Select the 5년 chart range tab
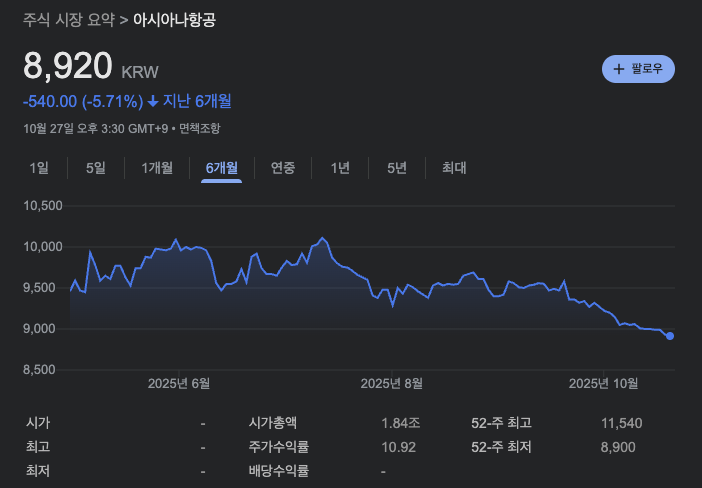Image resolution: width=702 pixels, height=488 pixels. pos(397,168)
